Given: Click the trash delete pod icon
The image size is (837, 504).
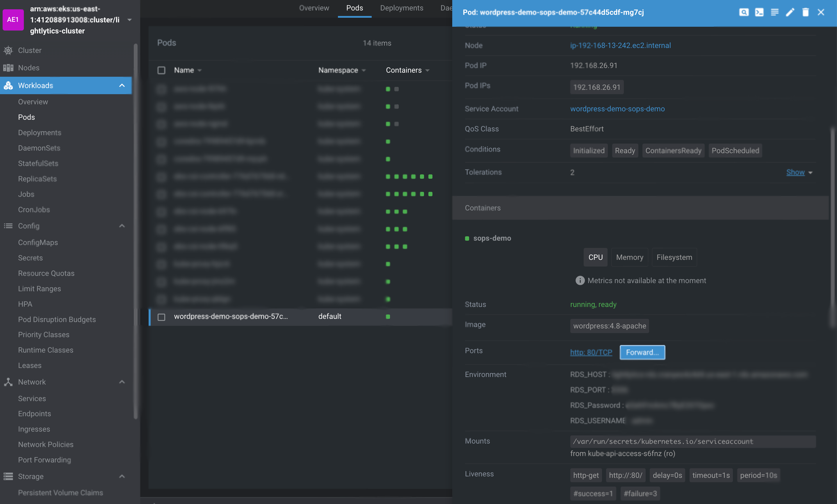Looking at the screenshot, I should coord(805,12).
